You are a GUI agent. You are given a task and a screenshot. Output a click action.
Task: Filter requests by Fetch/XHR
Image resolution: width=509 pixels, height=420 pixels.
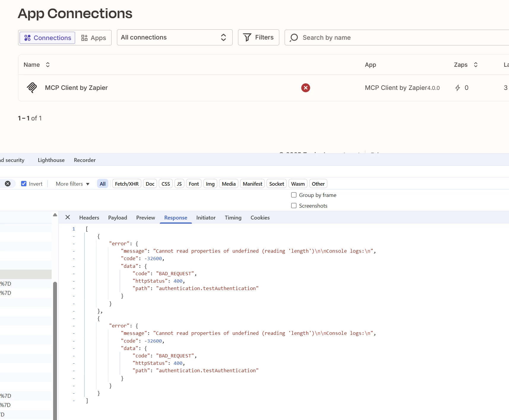point(127,184)
